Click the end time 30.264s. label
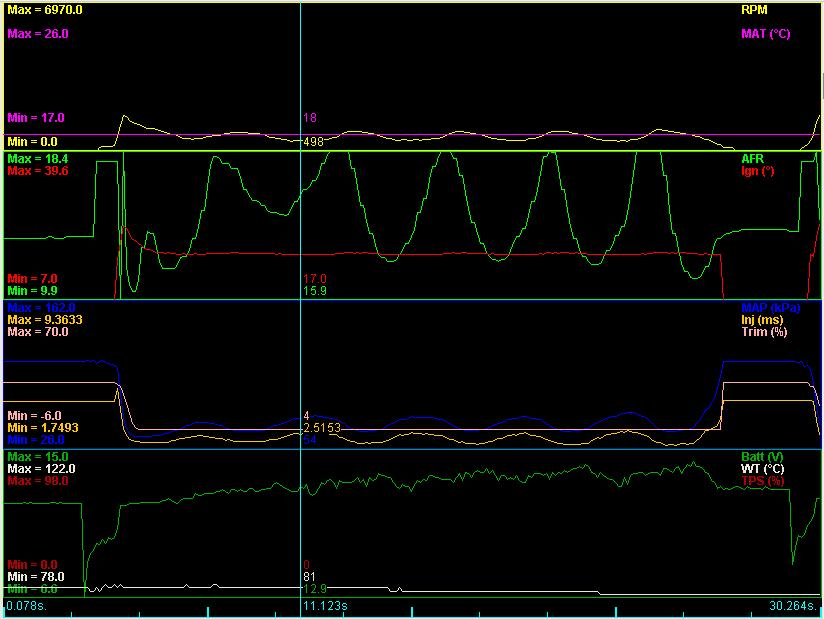This screenshot has height=619, width=824. coord(794,606)
